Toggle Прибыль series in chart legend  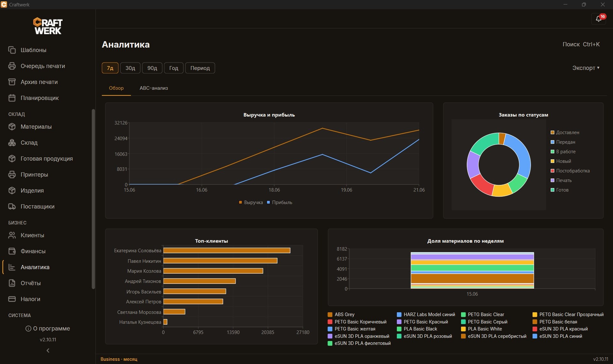point(279,202)
